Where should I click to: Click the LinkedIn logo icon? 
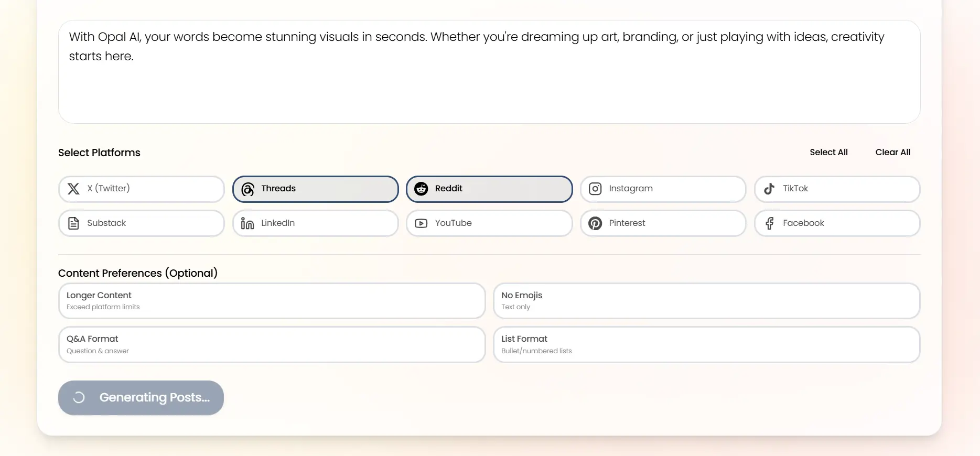(247, 223)
